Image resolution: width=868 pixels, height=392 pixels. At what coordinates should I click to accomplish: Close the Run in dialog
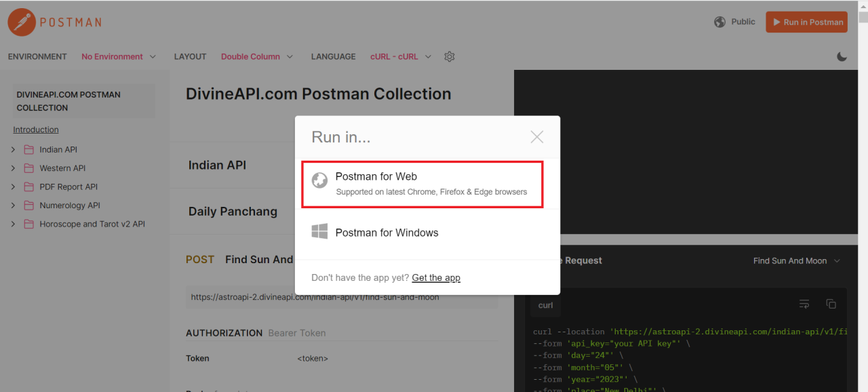pos(537,137)
